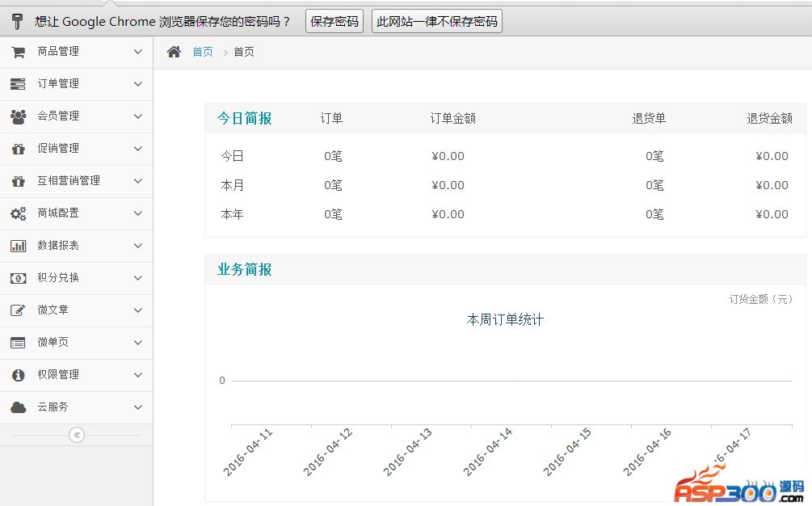Image resolution: width=812 pixels, height=506 pixels.
Task: Expand the 互相营销管理 chevron
Action: [x=138, y=181]
